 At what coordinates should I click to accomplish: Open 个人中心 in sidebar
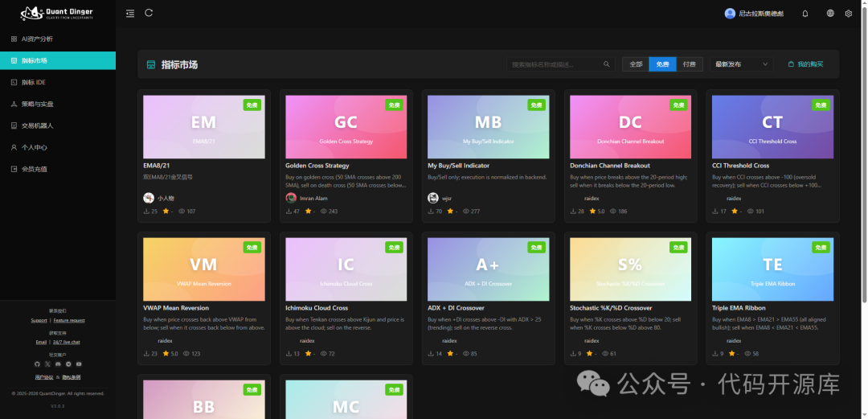pyautogui.click(x=58, y=147)
